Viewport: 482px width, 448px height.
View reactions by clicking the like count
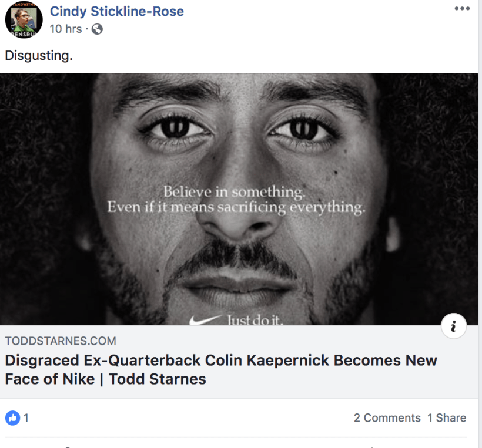(x=25, y=417)
